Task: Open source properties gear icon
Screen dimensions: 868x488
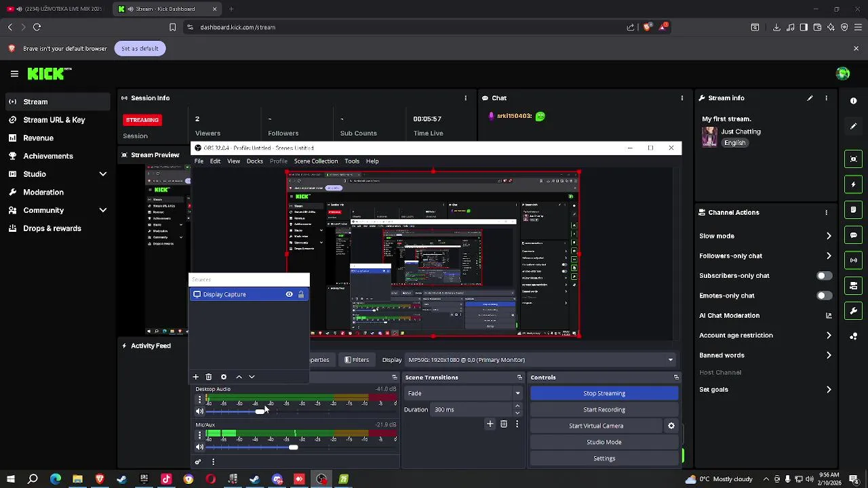Action: click(224, 377)
